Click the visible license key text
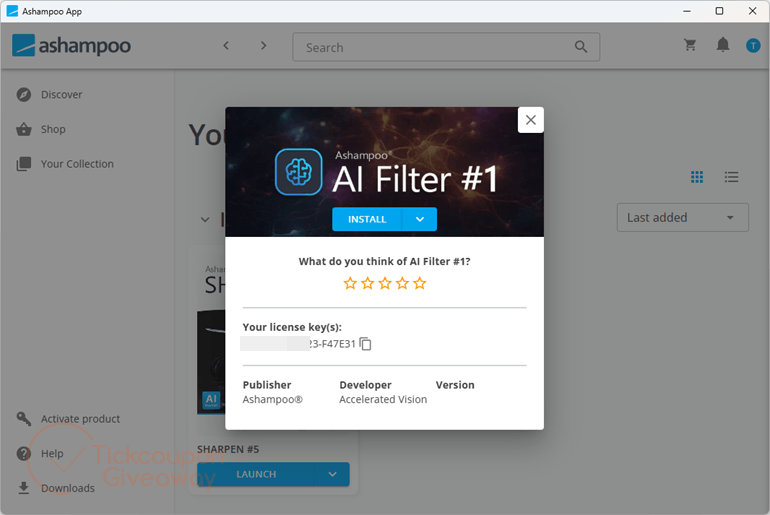The height and width of the screenshot is (515, 770). pyautogui.click(x=332, y=344)
